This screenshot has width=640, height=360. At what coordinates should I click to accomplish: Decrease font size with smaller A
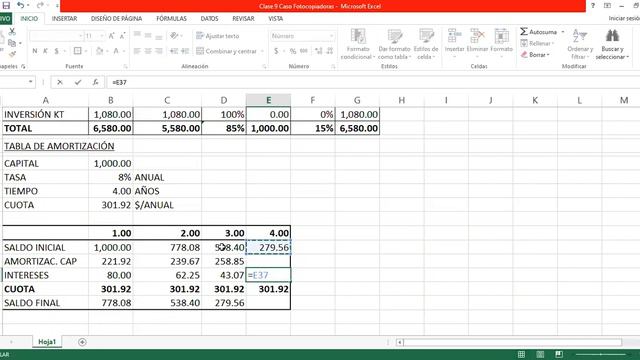pos(122,36)
